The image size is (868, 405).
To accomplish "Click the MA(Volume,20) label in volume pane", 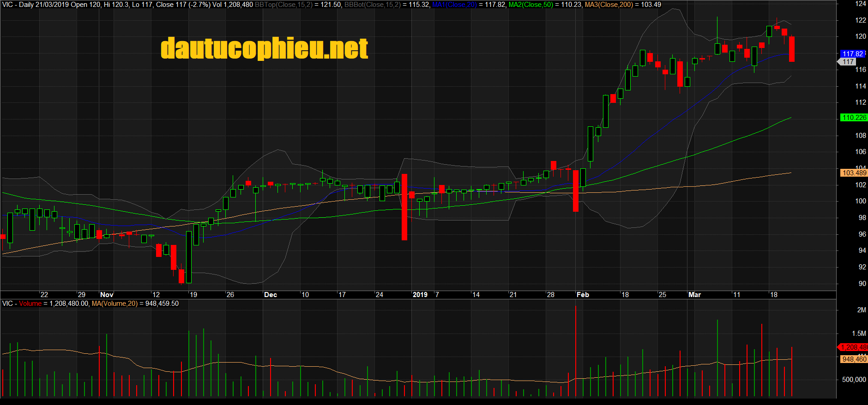I will (115, 304).
